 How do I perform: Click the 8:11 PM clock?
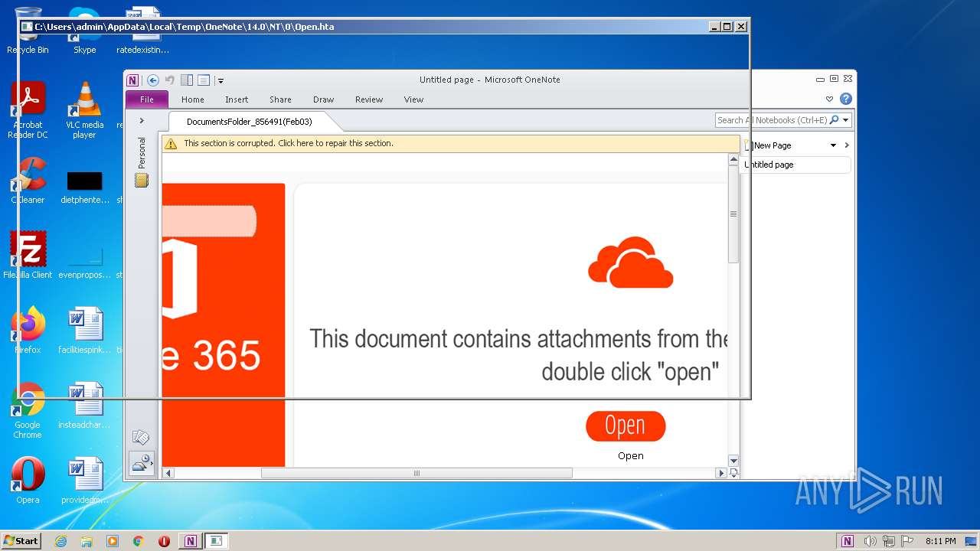pyautogui.click(x=940, y=541)
